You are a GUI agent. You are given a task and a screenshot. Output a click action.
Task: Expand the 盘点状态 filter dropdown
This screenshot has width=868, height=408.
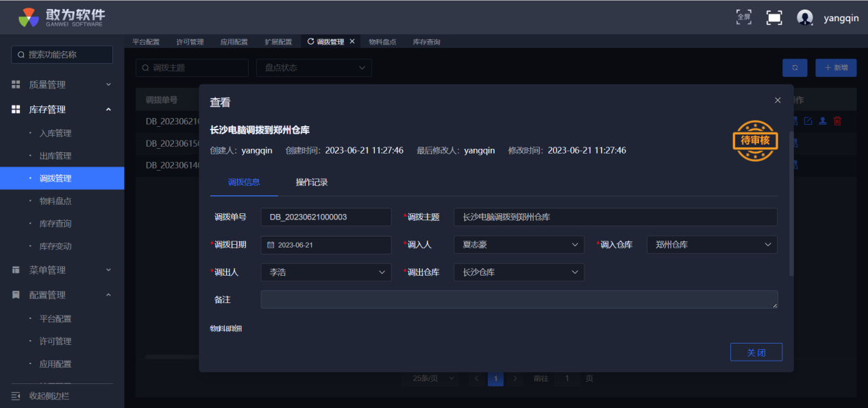(314, 68)
